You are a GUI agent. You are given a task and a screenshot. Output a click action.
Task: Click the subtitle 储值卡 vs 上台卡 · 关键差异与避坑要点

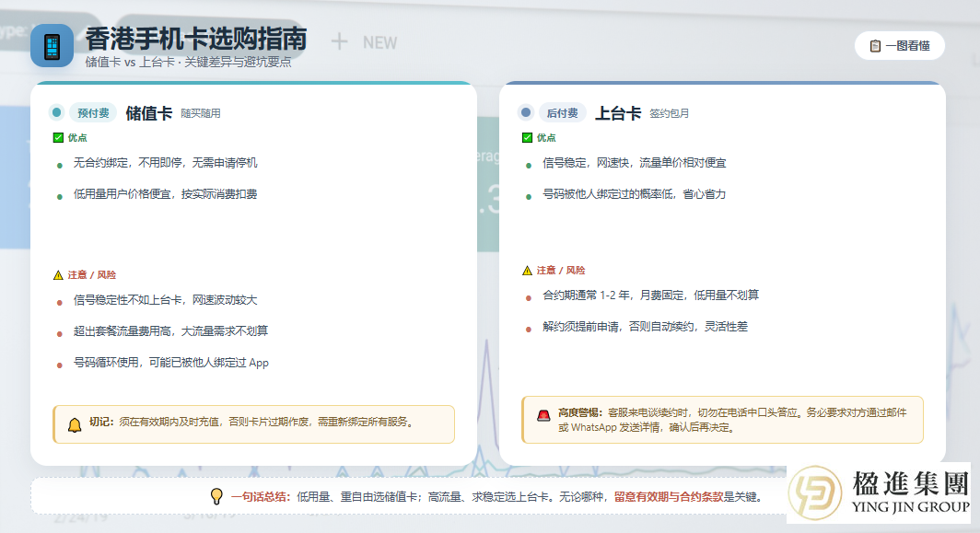188,62
